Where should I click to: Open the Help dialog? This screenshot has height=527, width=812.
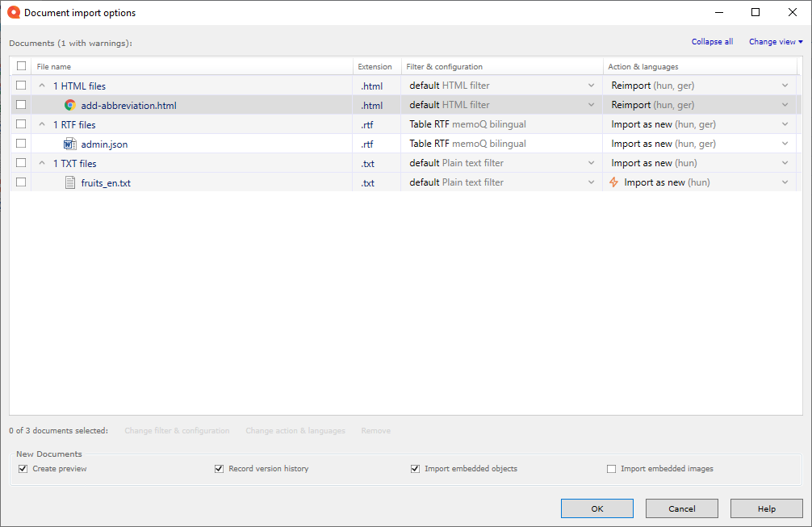point(765,508)
